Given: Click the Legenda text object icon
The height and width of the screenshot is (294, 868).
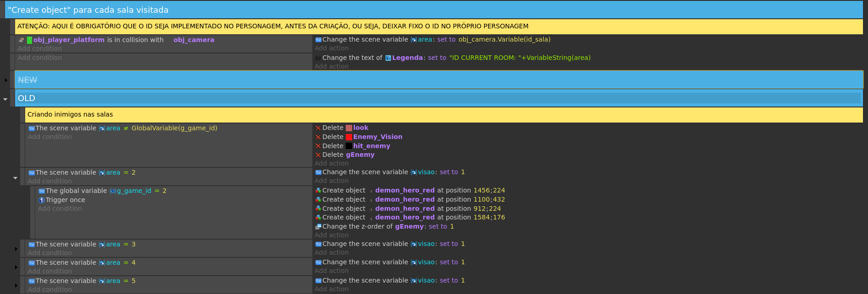Looking at the screenshot, I should pyautogui.click(x=388, y=58).
